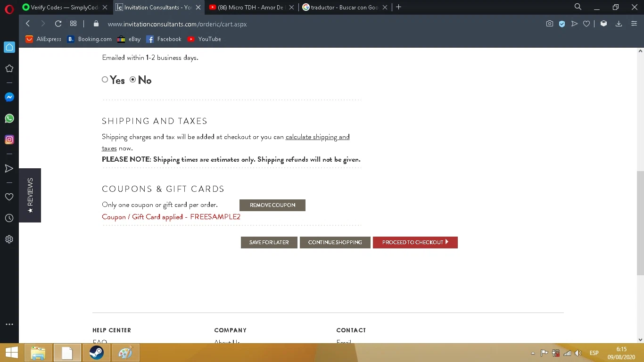Open History clock in the sidebar
Viewport: 644px width, 362px height.
coord(9,218)
